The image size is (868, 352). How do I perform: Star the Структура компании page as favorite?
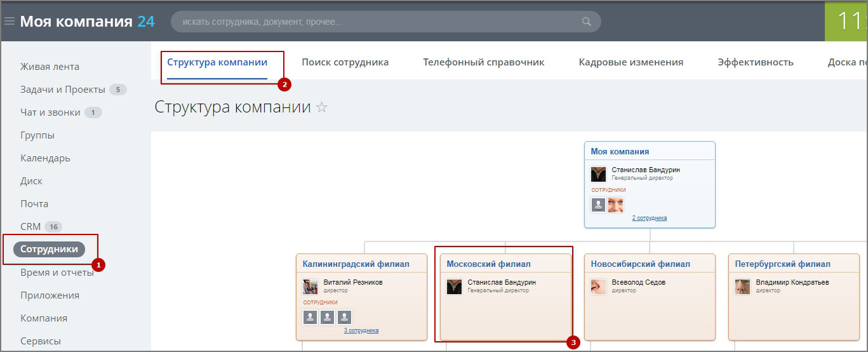[322, 107]
